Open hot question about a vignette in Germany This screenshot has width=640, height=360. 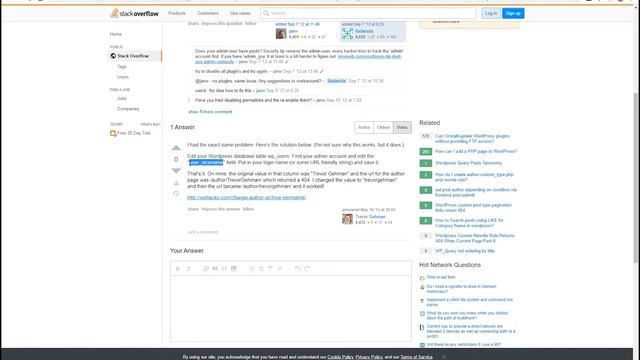click(x=461, y=289)
